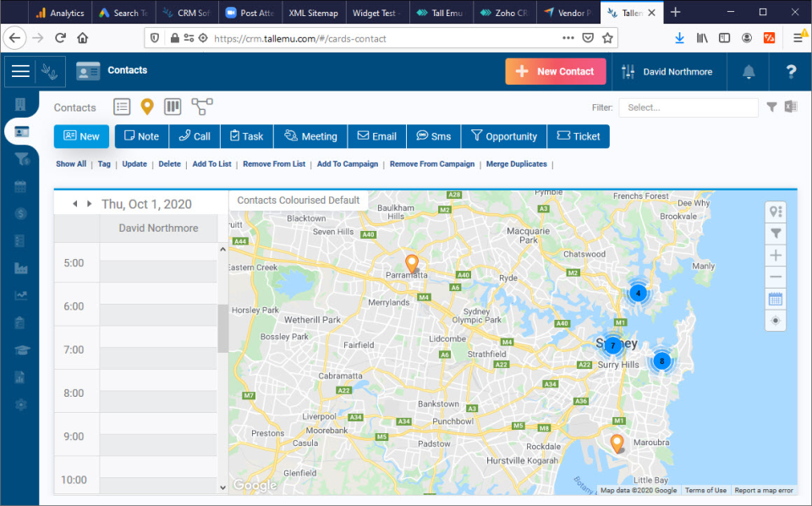Click the Contacts card icon in header

point(88,71)
